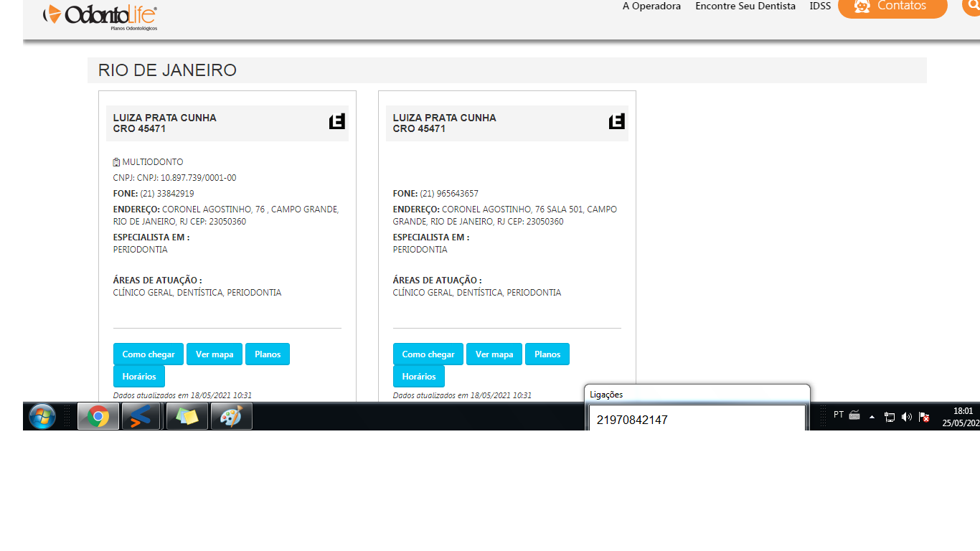The width and height of the screenshot is (980, 551).
Task: Open Planos on the Sala 501 card
Action: point(547,354)
